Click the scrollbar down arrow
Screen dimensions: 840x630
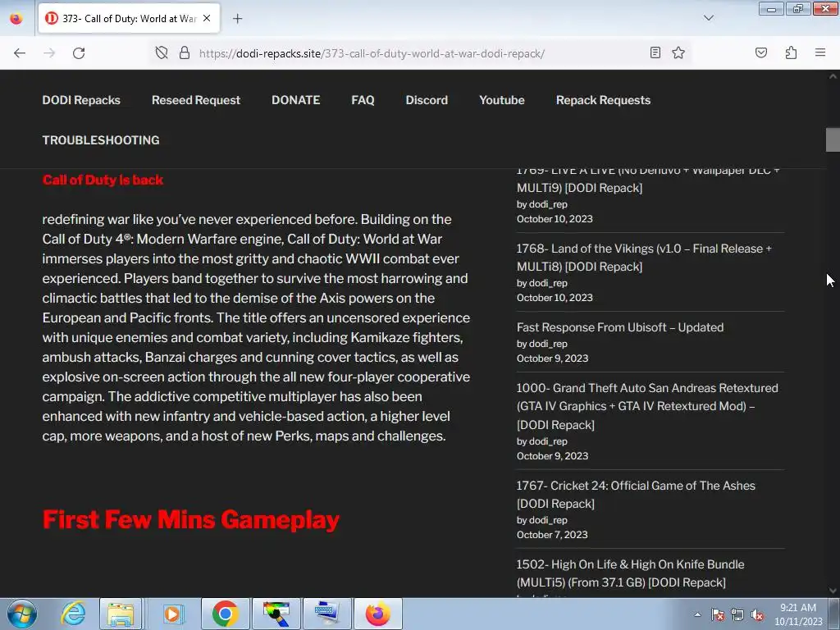click(833, 591)
